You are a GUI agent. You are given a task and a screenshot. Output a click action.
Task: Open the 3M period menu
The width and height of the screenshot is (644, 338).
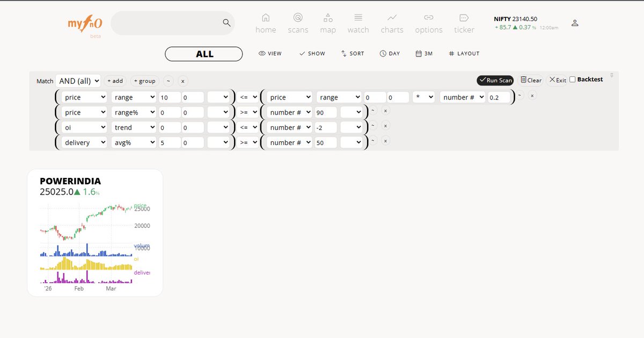click(424, 54)
